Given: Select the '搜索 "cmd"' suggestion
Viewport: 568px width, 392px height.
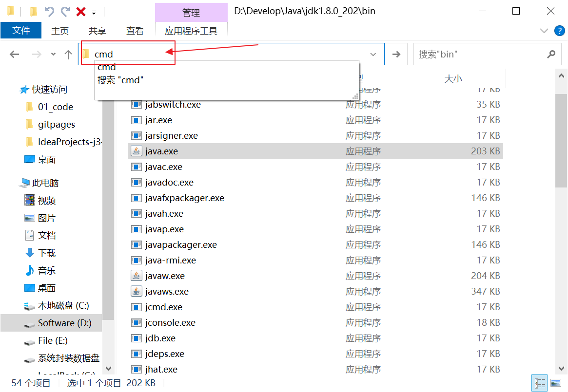Looking at the screenshot, I should pyautogui.click(x=121, y=80).
